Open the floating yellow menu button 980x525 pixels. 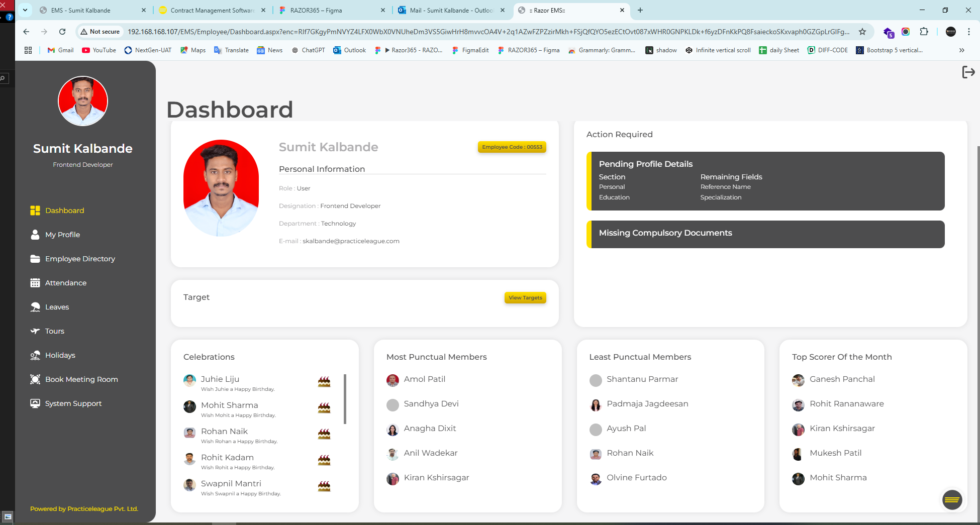(x=952, y=499)
